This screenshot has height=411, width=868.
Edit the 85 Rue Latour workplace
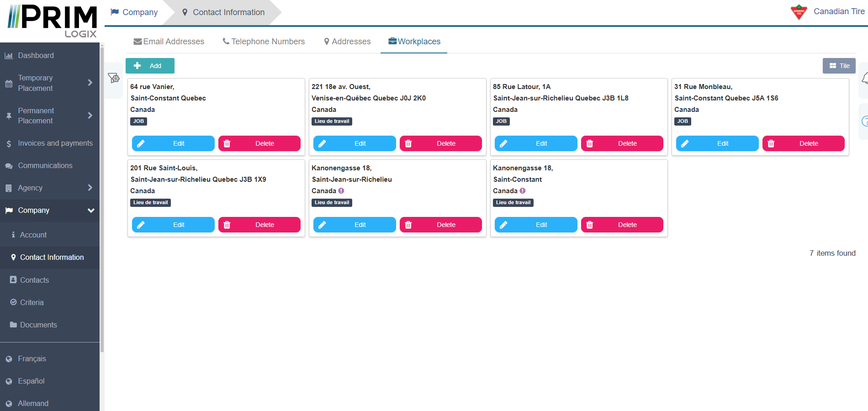tap(535, 143)
